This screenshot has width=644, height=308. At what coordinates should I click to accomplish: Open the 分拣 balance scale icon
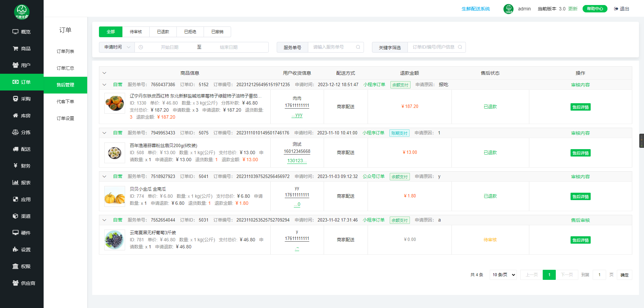15,132
